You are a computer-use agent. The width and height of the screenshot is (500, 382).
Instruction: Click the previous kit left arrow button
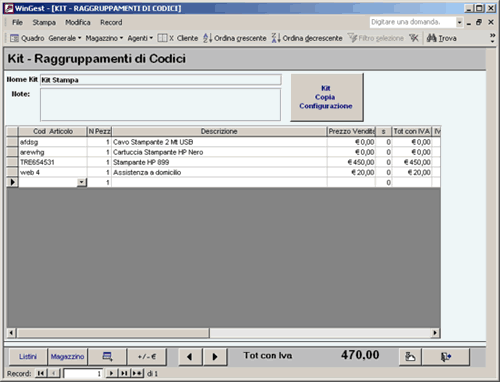tap(190, 357)
